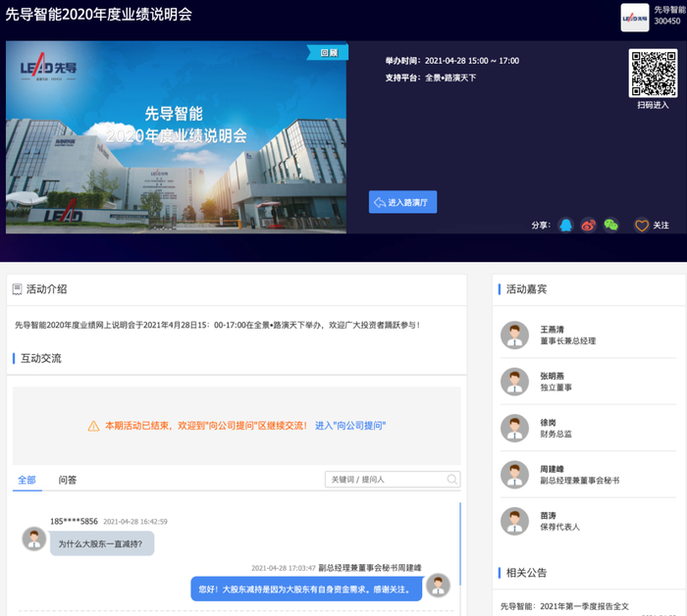Image resolution: width=687 pixels, height=616 pixels.
Task: Click the 相关公告 section heading
Action: (526, 573)
